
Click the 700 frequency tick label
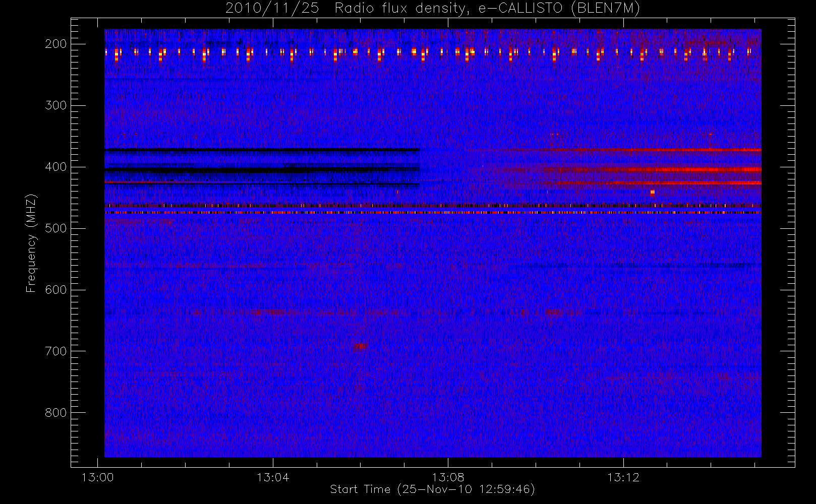[56, 351]
